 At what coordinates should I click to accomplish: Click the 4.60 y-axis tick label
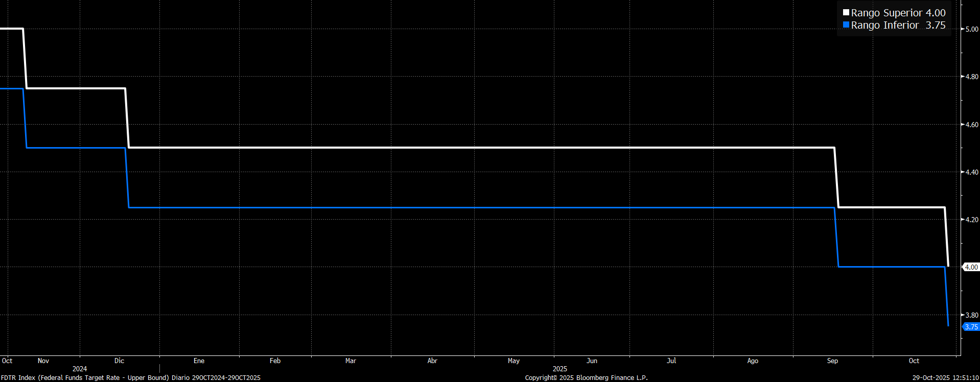[x=971, y=125]
